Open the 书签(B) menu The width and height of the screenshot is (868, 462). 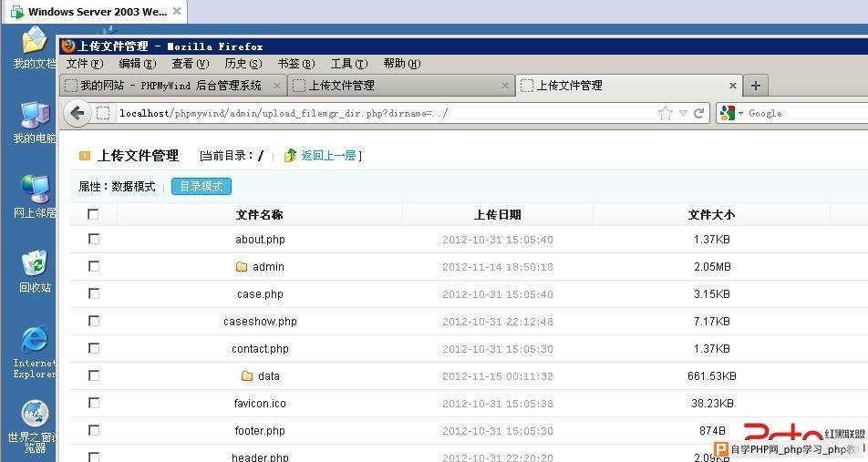296,64
